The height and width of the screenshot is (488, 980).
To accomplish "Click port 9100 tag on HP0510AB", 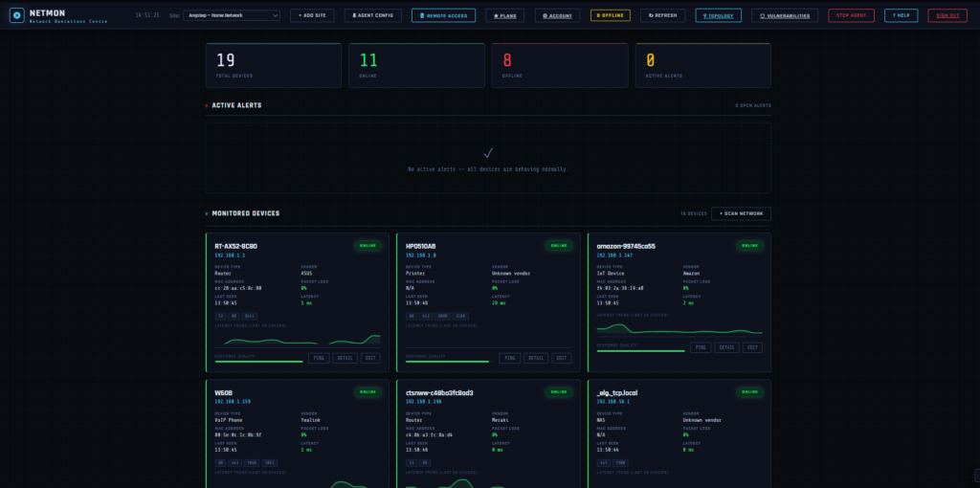I will (460, 316).
